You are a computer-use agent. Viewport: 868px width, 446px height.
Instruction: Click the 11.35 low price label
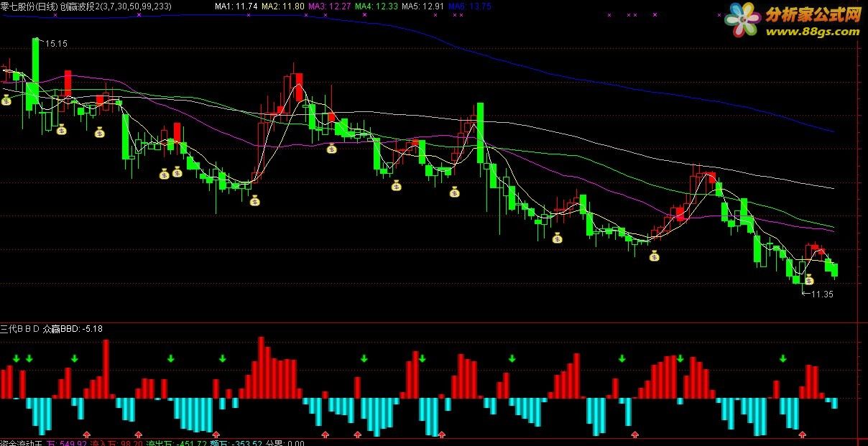coord(822,294)
